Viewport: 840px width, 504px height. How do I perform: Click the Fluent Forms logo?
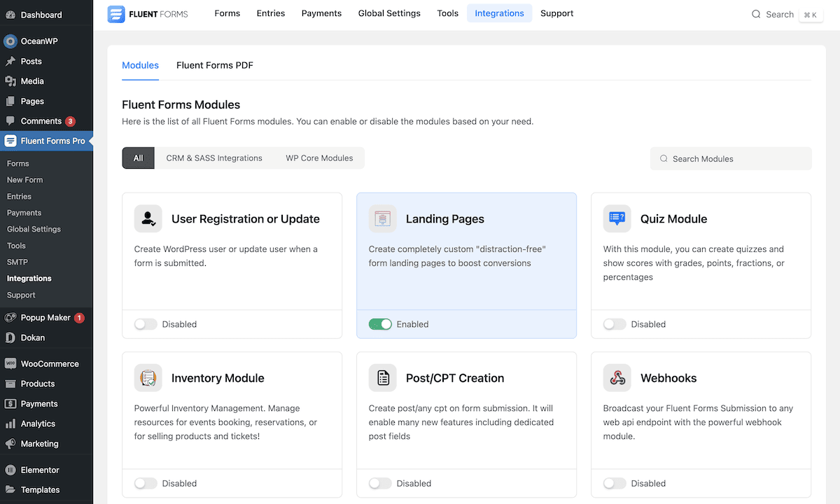tap(148, 14)
